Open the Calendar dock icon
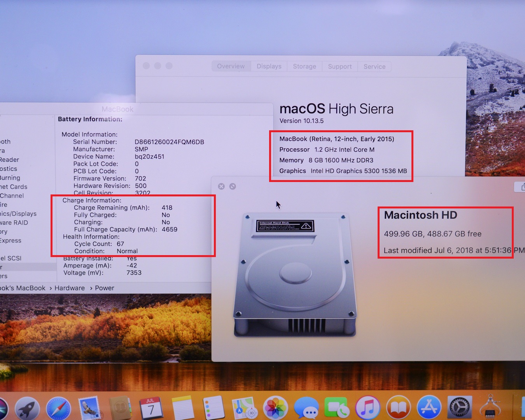525x420 pixels. 151,408
